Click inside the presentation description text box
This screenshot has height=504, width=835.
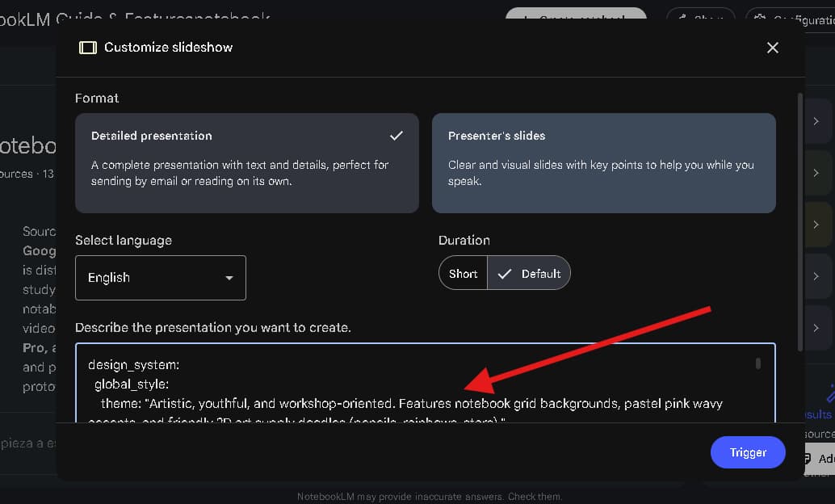404,384
